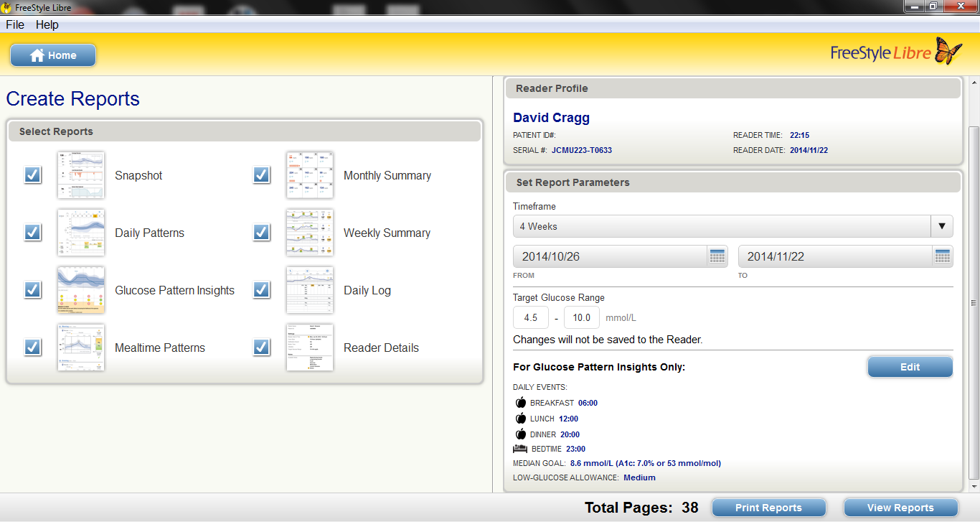The width and height of the screenshot is (980, 522).
Task: Click the patient name David Cragg
Action: 551,118
